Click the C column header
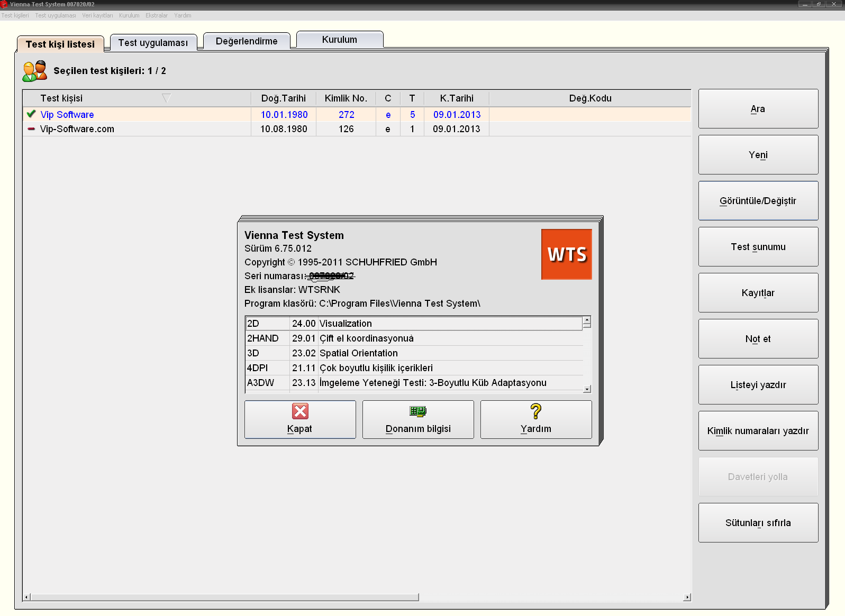This screenshot has height=616, width=845. 388,98
